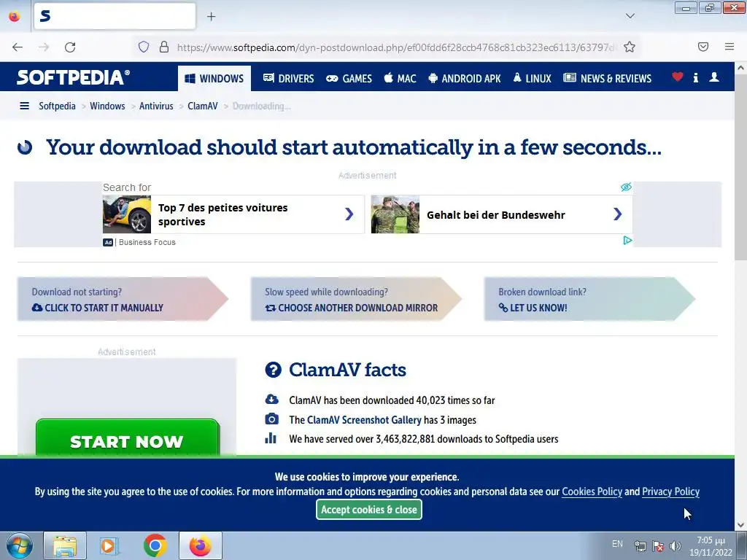Click the Firefox back arrow
The height and width of the screenshot is (560, 747).
(18, 47)
